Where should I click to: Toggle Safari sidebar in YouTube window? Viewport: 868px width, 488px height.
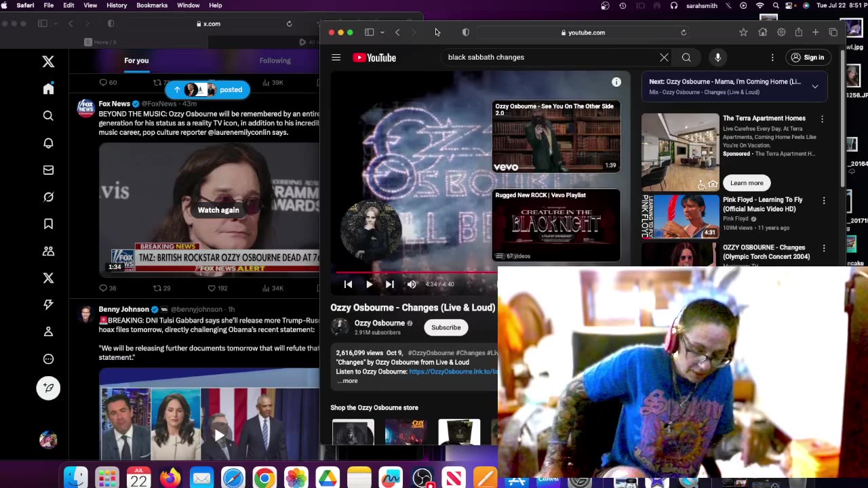point(369,33)
